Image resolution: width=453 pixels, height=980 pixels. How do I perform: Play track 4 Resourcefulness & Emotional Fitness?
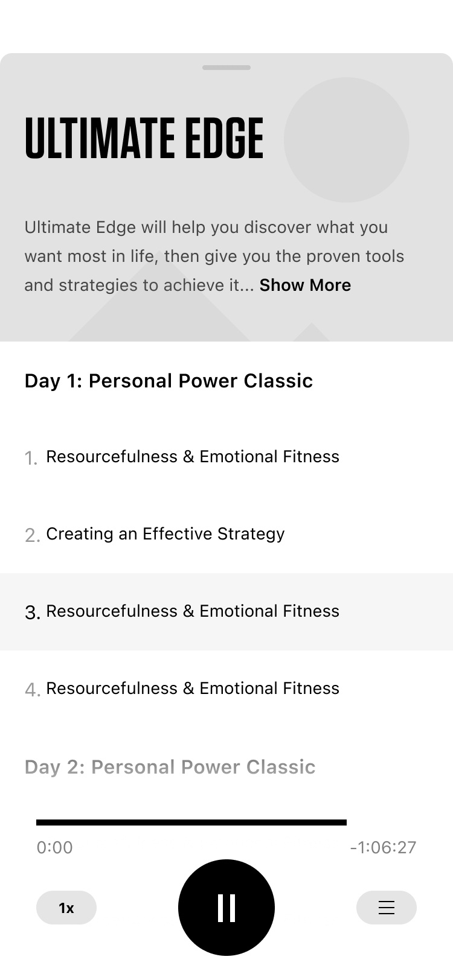pyautogui.click(x=193, y=689)
